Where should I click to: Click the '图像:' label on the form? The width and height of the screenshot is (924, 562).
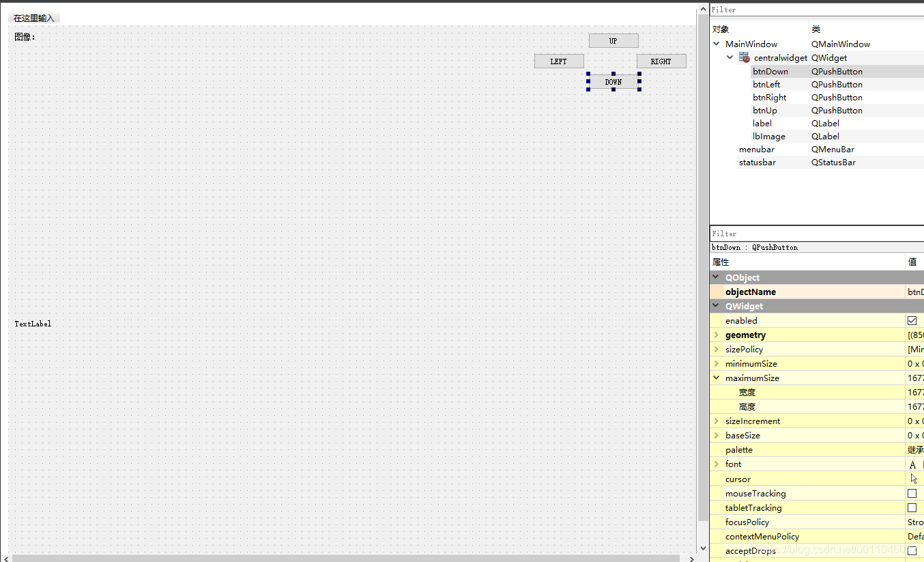[25, 37]
